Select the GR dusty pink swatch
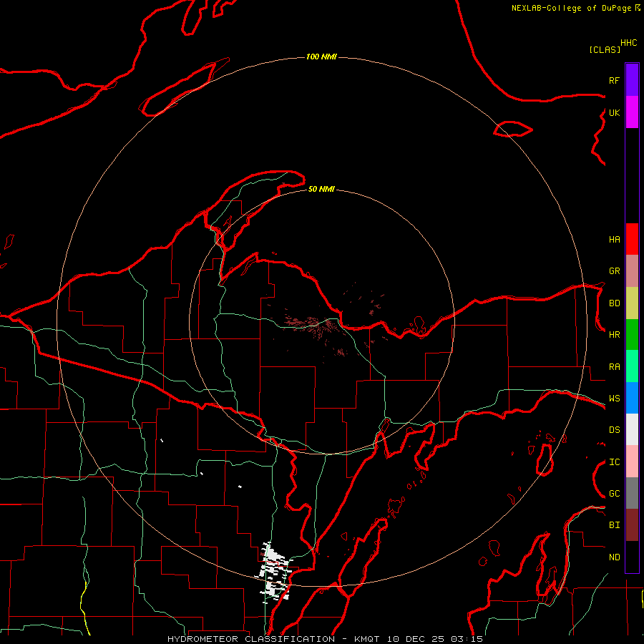Image resolution: width=644 pixels, height=644 pixels. (632, 271)
